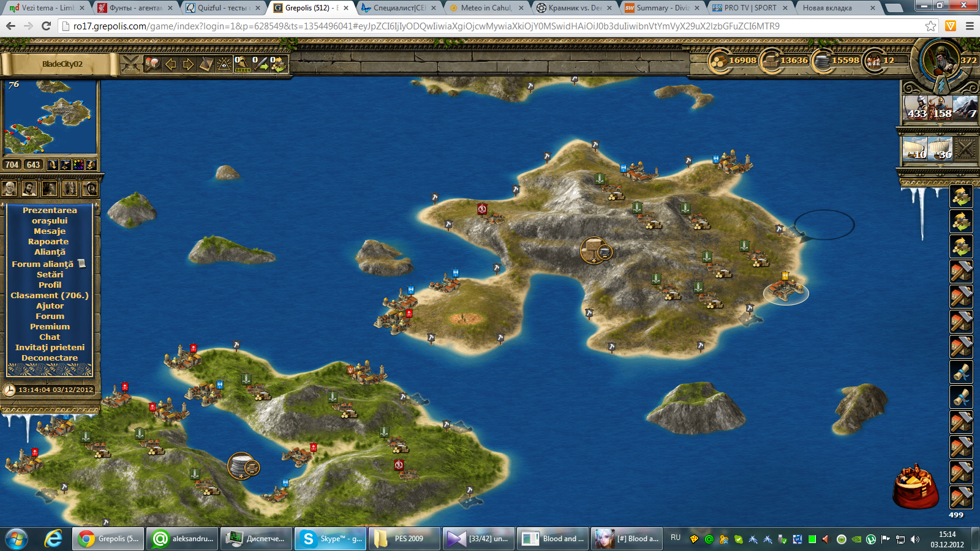Click crossed swords box beside ships
This screenshot has height=551, width=980.
tap(965, 149)
